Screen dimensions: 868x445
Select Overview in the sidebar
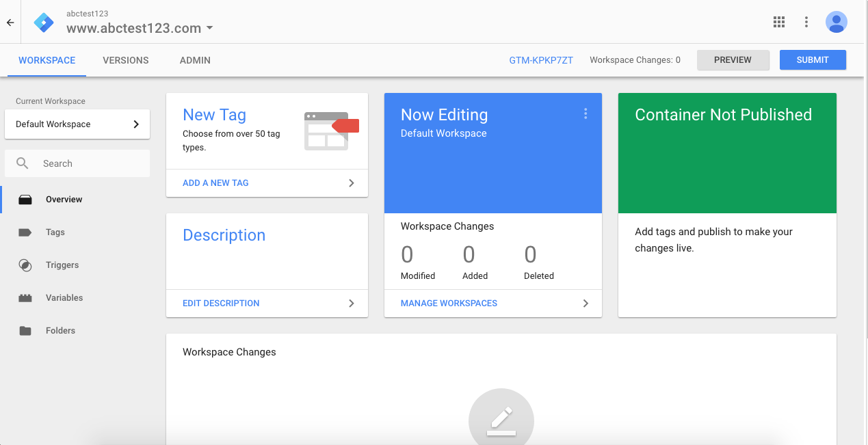pos(64,200)
